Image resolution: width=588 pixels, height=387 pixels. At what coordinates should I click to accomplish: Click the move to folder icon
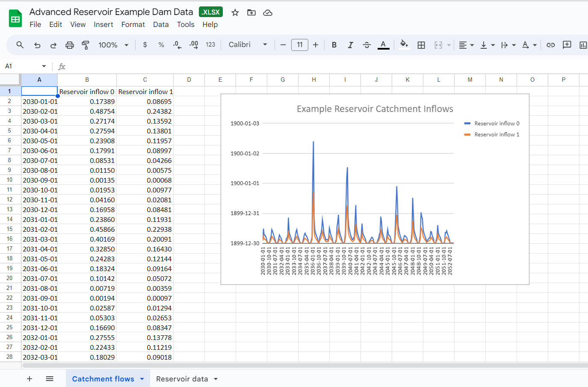pos(251,13)
